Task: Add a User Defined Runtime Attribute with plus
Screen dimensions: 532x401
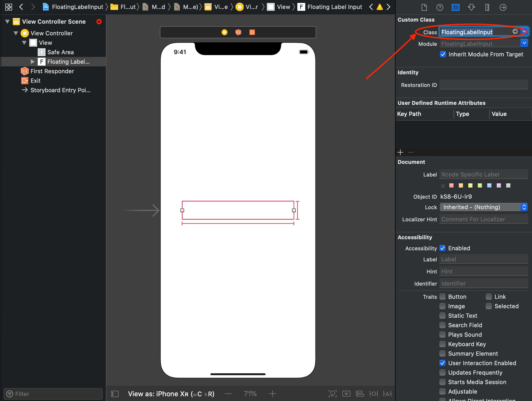Action: coord(400,152)
